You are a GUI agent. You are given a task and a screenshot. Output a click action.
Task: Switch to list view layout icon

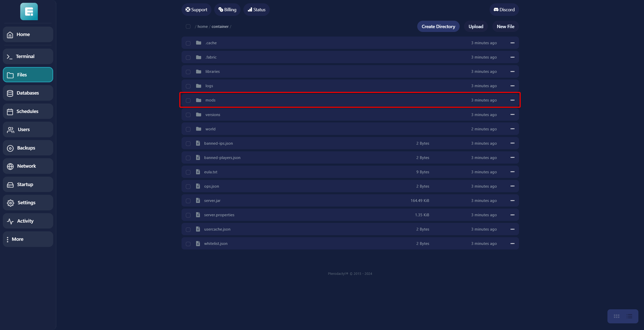tap(629, 316)
